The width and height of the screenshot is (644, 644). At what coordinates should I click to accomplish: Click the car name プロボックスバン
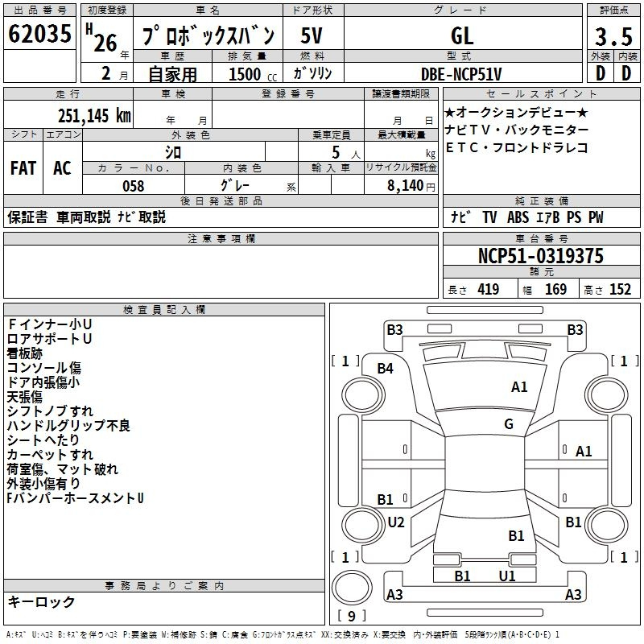click(x=208, y=35)
